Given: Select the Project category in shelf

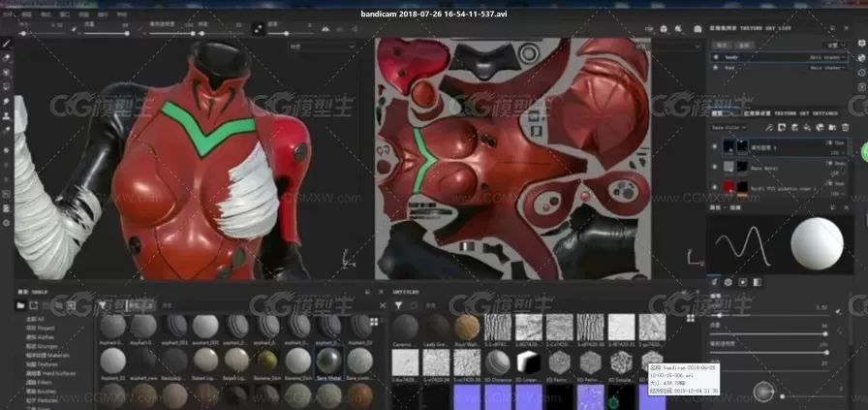Looking at the screenshot, I should pos(41,328).
